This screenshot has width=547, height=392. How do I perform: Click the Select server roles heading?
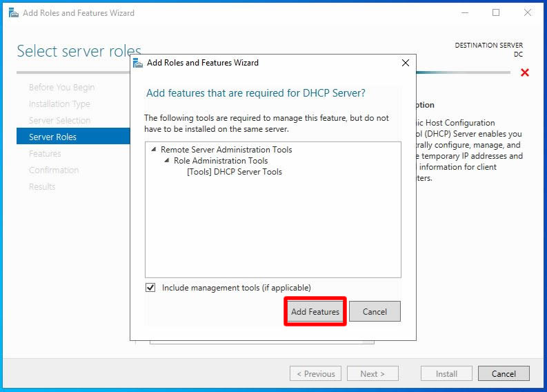(x=79, y=51)
